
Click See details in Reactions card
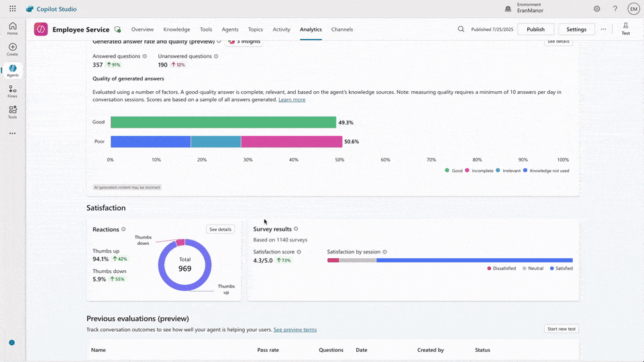tap(220, 229)
